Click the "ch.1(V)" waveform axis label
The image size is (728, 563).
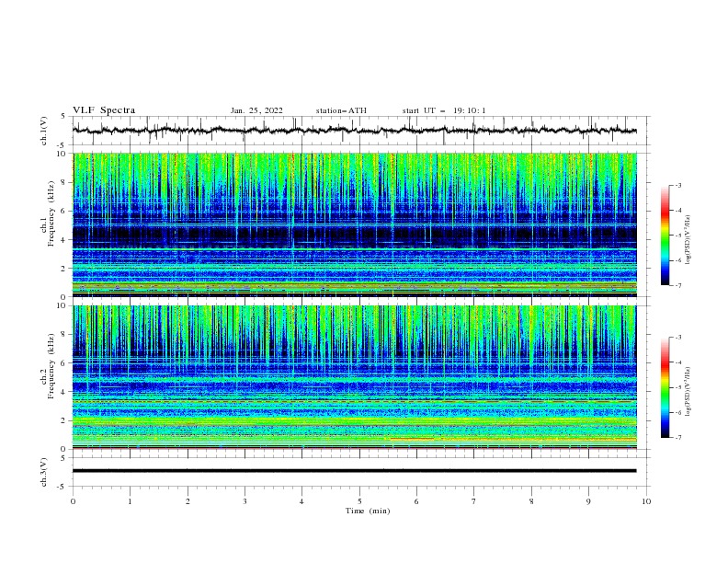click(44, 131)
